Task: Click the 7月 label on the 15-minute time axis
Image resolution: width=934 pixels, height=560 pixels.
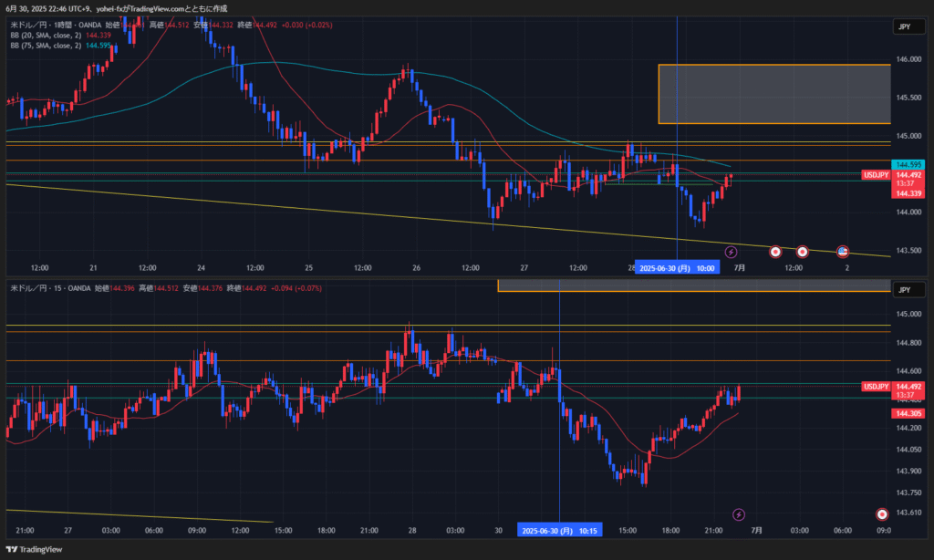Action: [x=756, y=531]
